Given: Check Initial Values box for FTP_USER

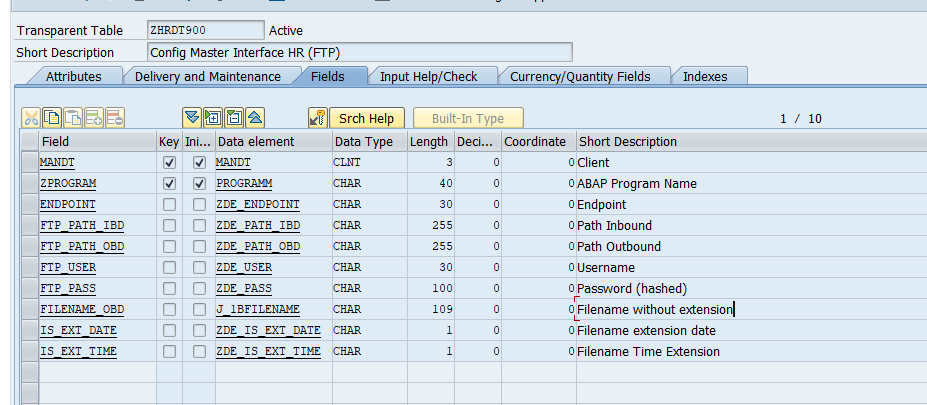Looking at the screenshot, I should point(199,267).
